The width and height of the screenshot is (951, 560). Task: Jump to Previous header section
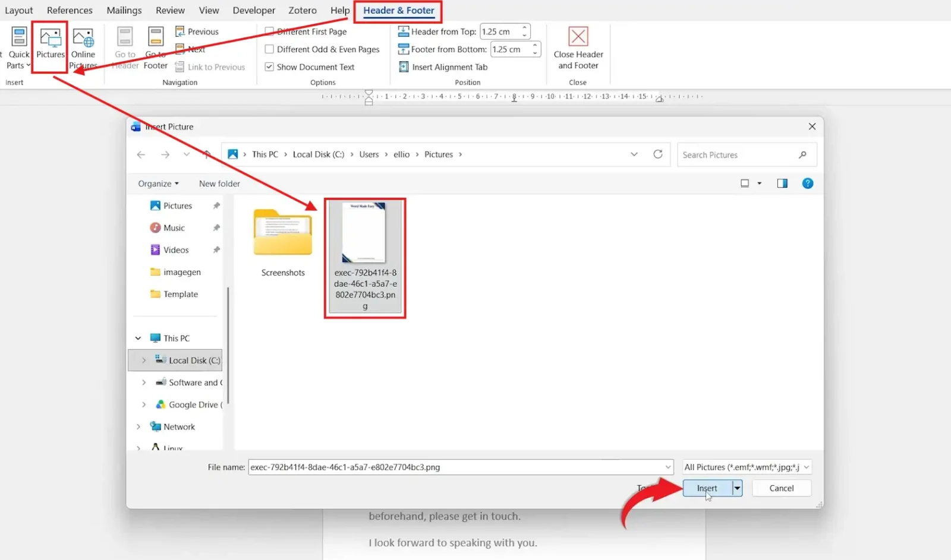click(197, 31)
